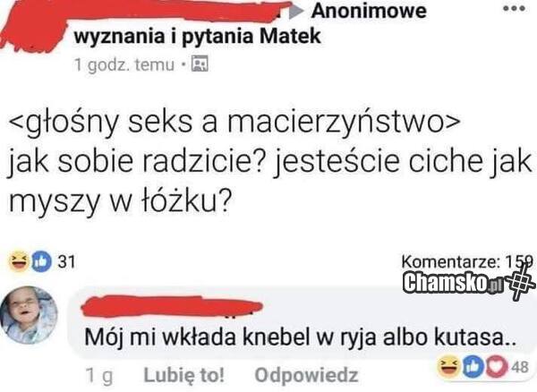The image size is (537, 392).
Task: Open the three-dot post options menu
Action: pos(514,9)
